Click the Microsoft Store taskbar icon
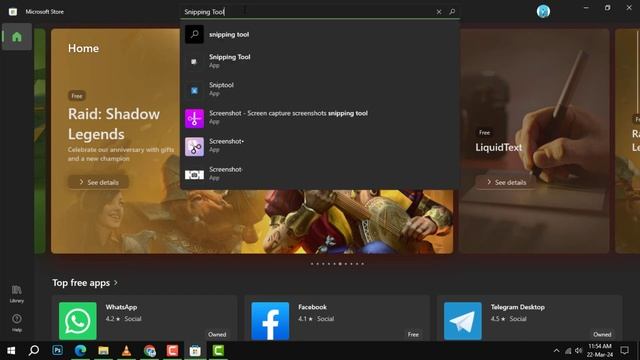640x360 pixels. 195,351
